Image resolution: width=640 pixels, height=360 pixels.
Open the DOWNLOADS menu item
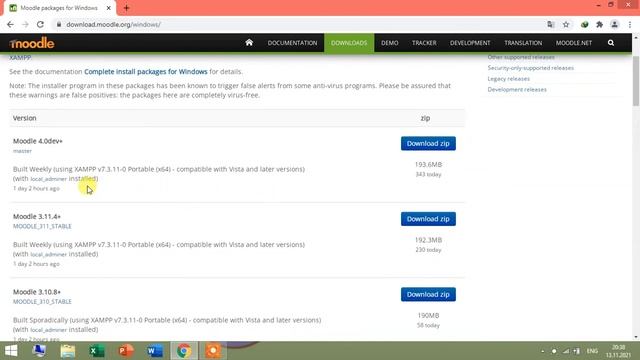(x=349, y=43)
